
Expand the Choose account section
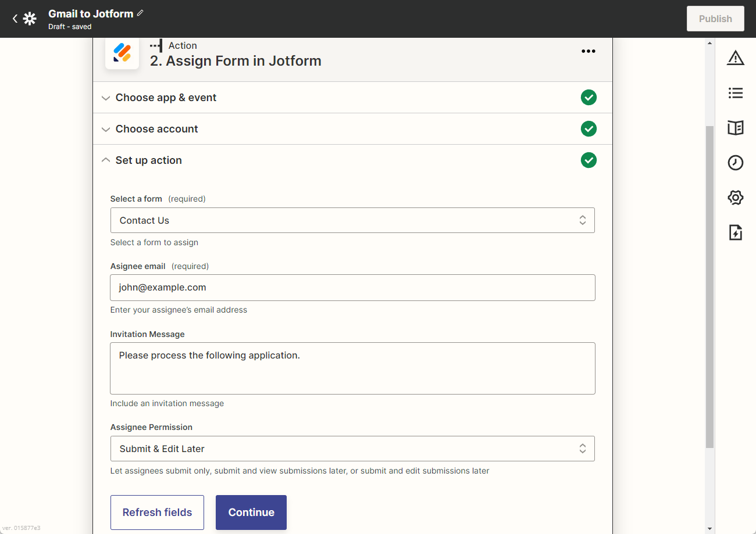[156, 129]
